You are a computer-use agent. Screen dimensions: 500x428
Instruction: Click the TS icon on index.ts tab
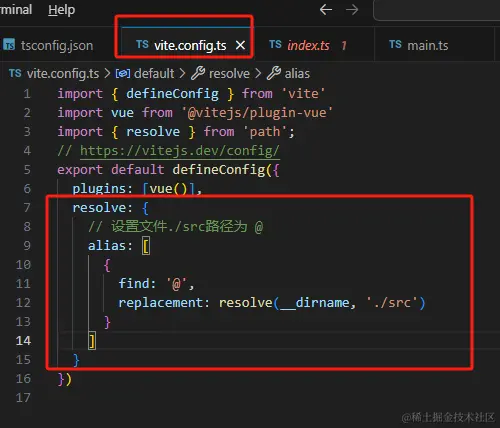click(x=275, y=44)
